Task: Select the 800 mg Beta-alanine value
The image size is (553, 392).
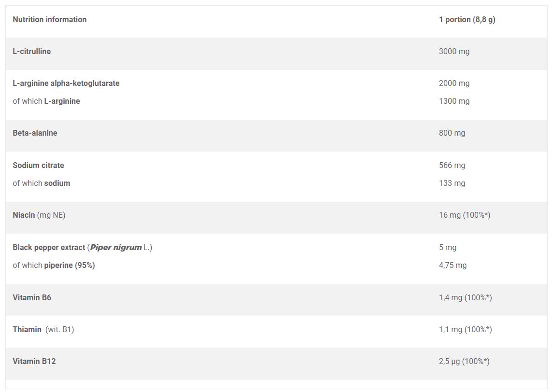Action: (x=452, y=133)
